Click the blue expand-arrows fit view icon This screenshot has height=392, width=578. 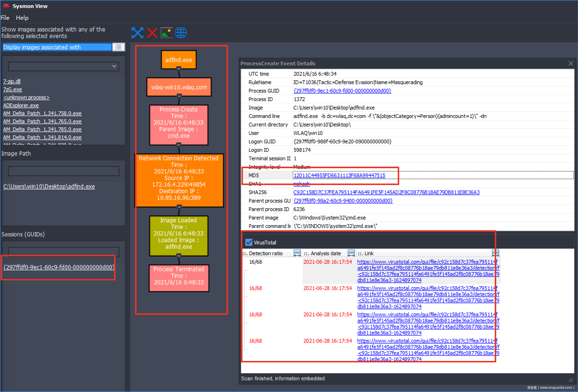pyautogui.click(x=137, y=33)
